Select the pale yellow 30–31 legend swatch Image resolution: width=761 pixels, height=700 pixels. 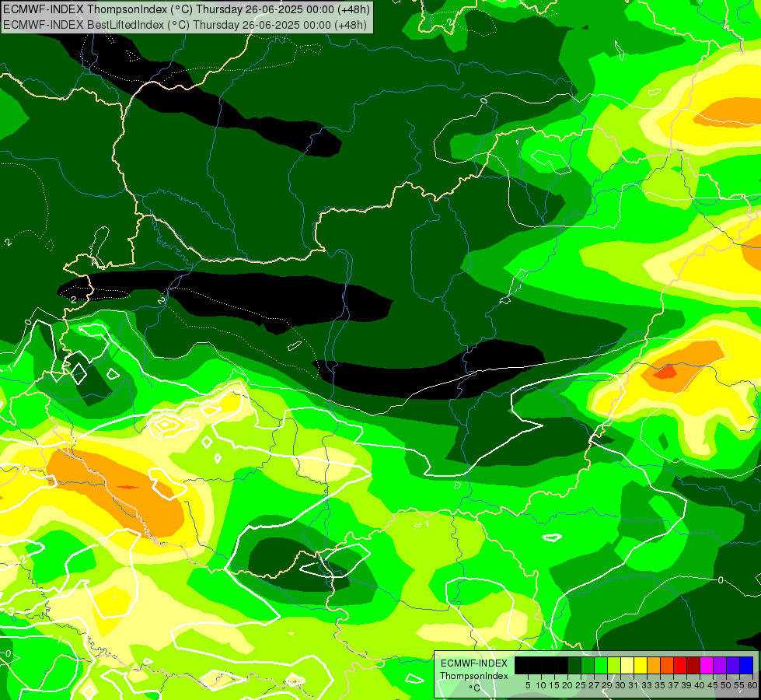click(627, 666)
